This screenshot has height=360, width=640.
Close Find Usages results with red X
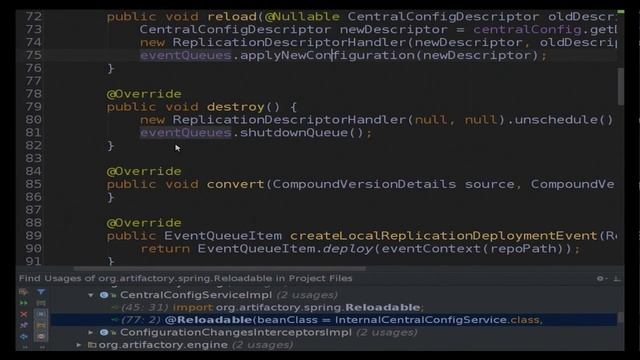(x=24, y=314)
